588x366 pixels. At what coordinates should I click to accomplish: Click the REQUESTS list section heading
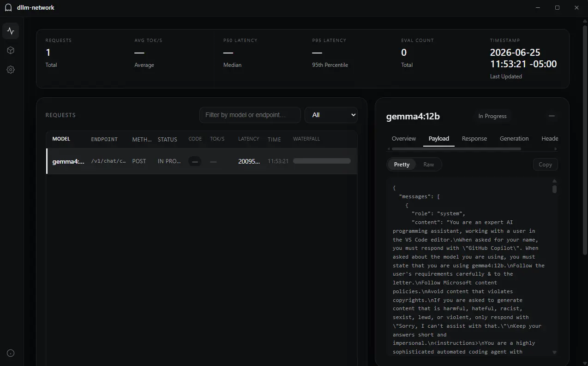pyautogui.click(x=60, y=115)
